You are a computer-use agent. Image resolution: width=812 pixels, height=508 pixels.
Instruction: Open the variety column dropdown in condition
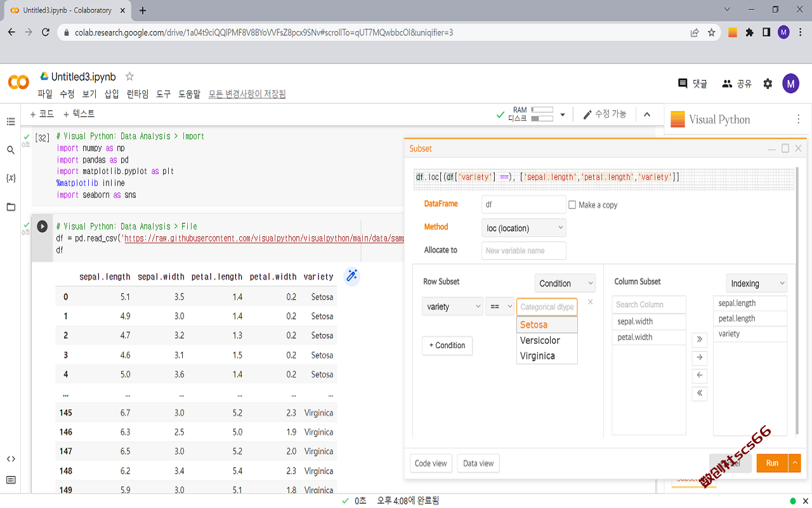tap(452, 307)
